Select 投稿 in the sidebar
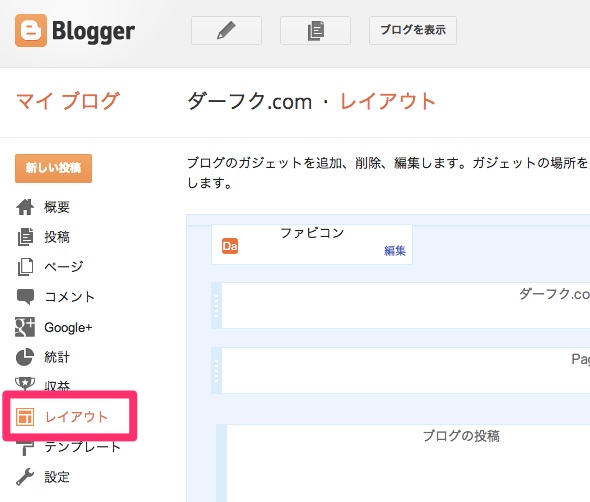This screenshot has width=590, height=502. [57, 237]
